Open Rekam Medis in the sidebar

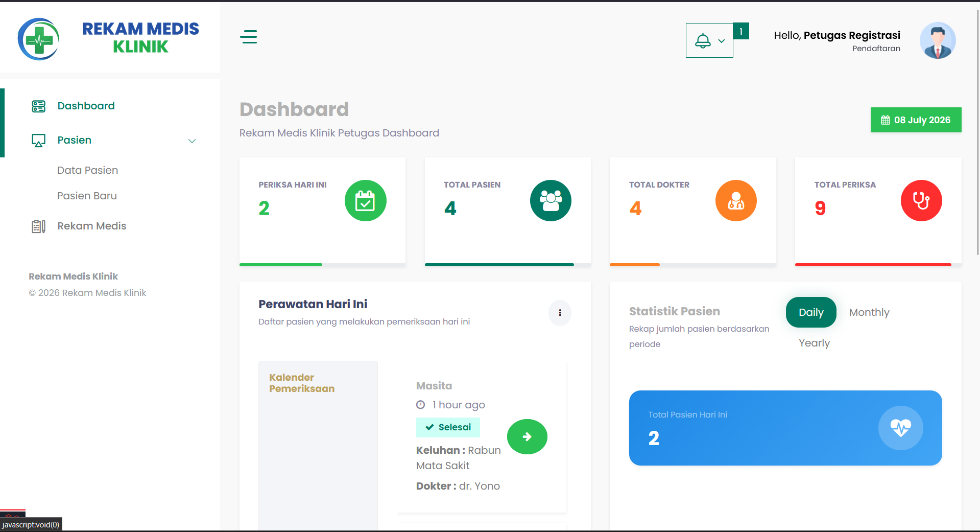pos(91,226)
